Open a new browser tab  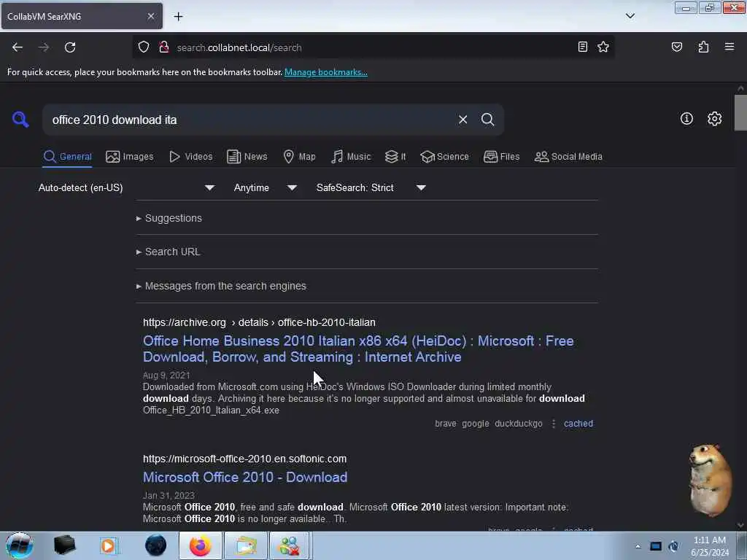pyautogui.click(x=178, y=17)
